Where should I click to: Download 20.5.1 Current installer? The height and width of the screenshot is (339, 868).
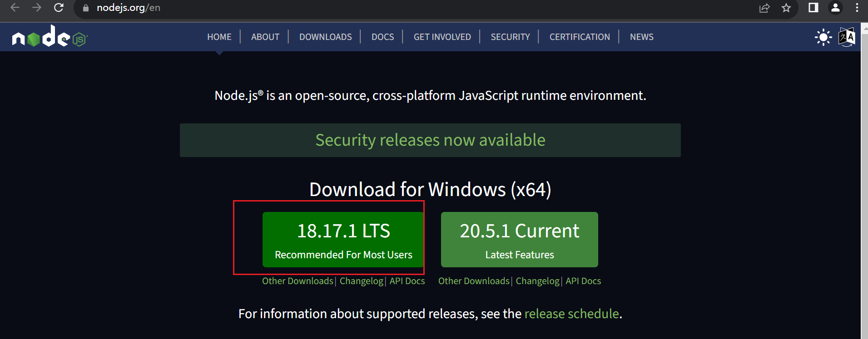520,240
